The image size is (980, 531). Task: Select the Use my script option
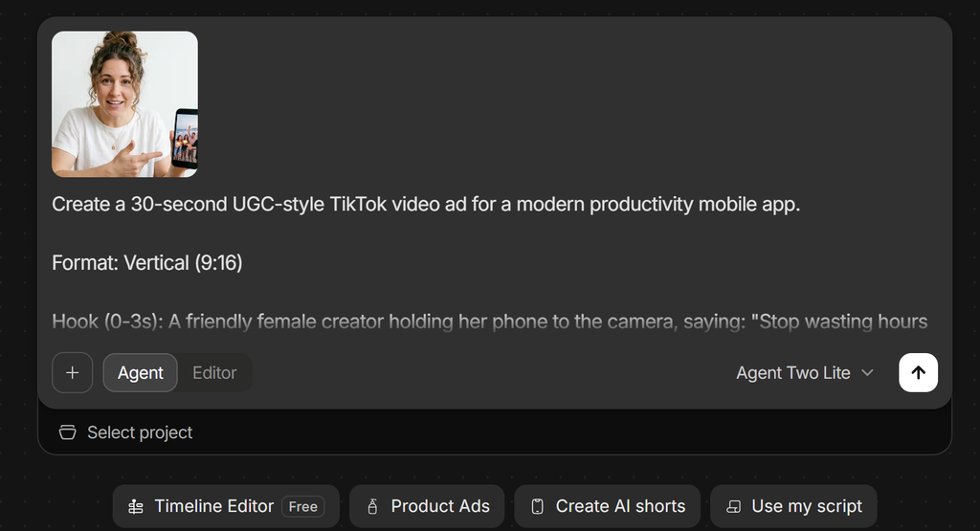pos(793,506)
